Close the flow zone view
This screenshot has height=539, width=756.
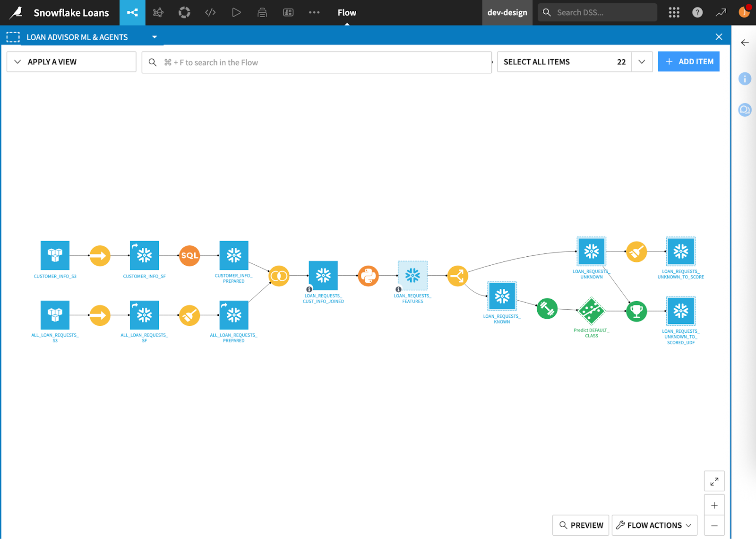point(719,37)
